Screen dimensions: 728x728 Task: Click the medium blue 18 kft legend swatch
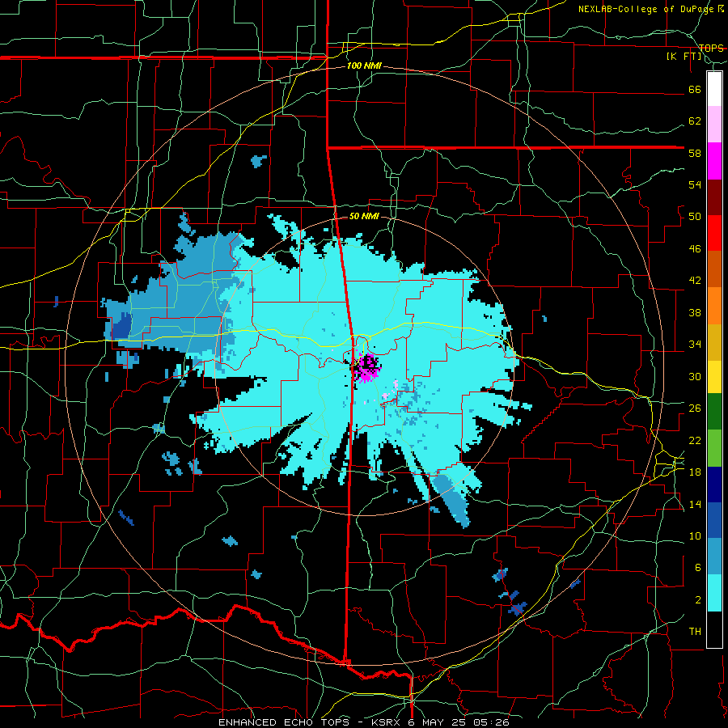(714, 520)
